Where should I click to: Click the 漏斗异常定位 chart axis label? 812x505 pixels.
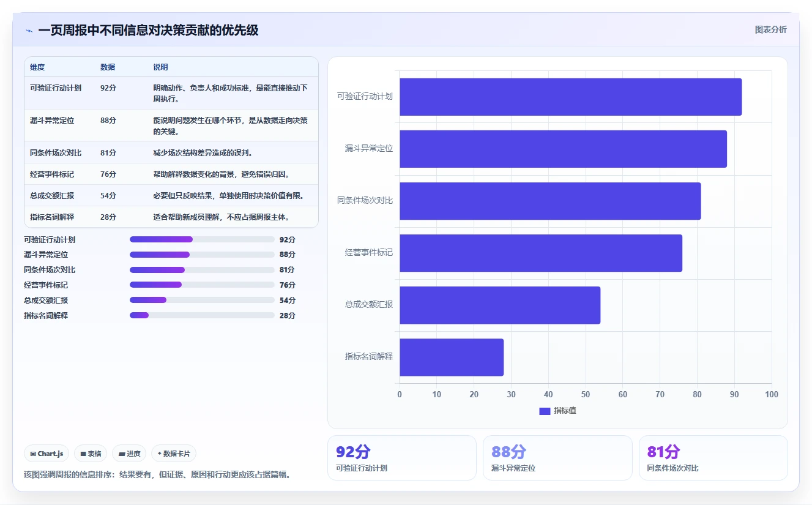click(368, 149)
